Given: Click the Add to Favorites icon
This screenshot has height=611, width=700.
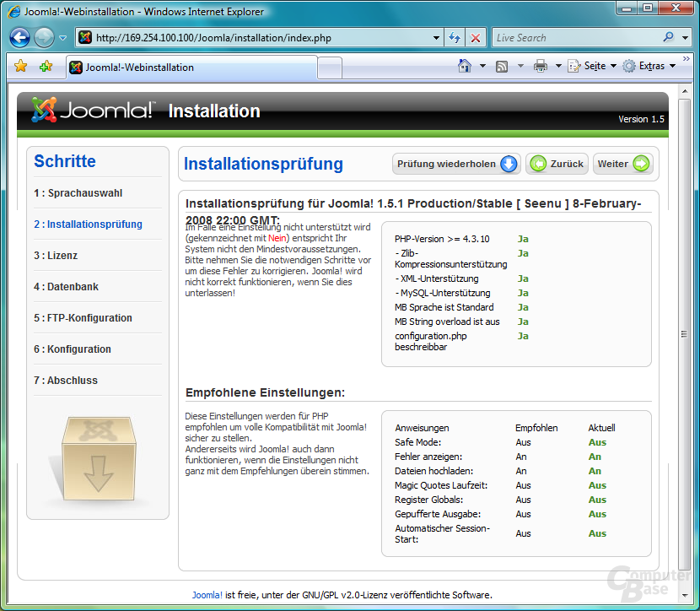Looking at the screenshot, I should (x=46, y=67).
